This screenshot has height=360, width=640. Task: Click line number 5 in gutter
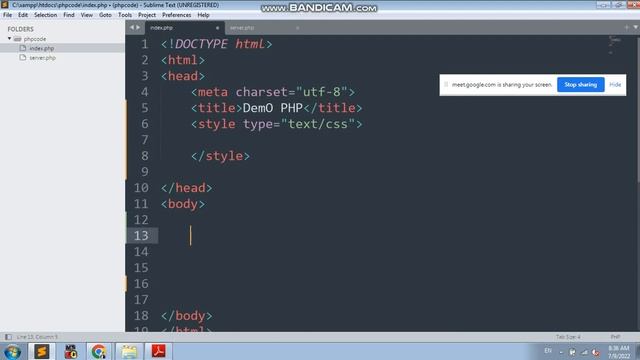click(144, 108)
